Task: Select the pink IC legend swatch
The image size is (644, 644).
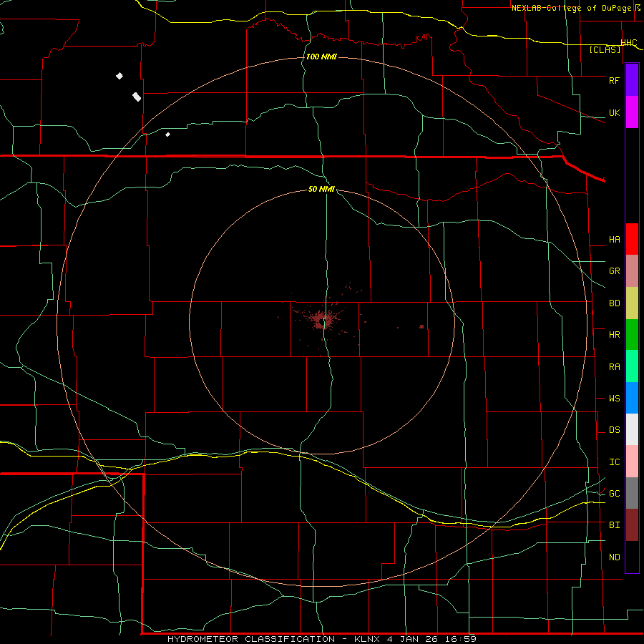Action: [x=632, y=462]
